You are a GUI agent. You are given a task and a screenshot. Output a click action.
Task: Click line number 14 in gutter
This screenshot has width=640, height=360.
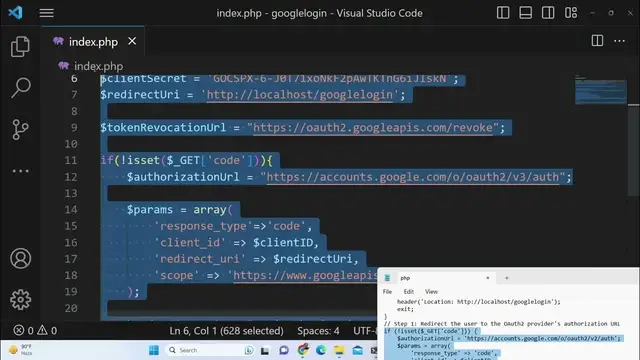(71, 210)
